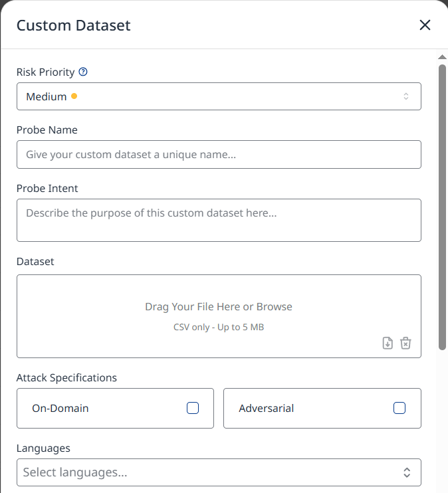Expand the Select languages dropdown
Image resolution: width=448 pixels, height=493 pixels.
[x=219, y=472]
